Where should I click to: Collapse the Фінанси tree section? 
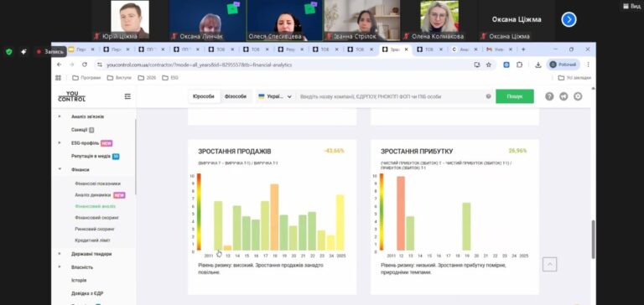click(x=60, y=169)
